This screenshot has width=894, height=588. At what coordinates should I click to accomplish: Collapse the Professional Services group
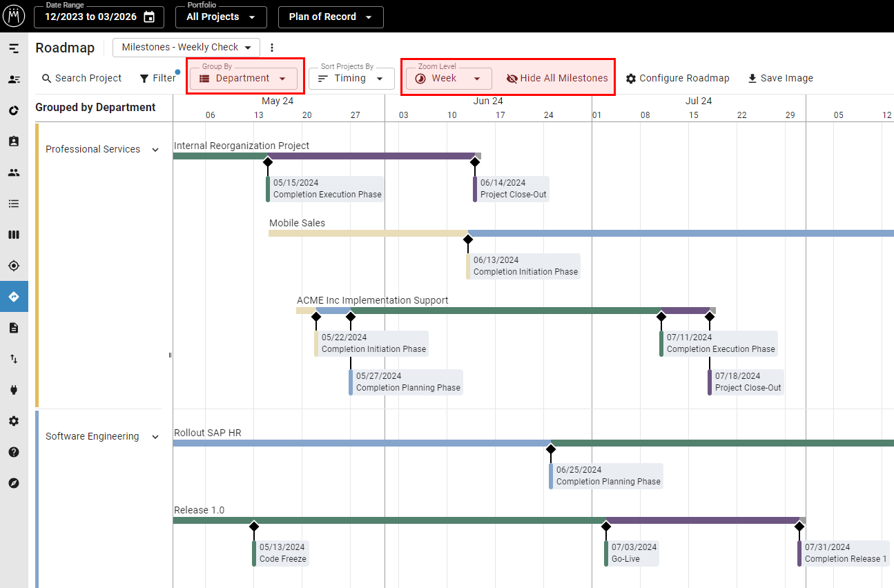(x=155, y=149)
